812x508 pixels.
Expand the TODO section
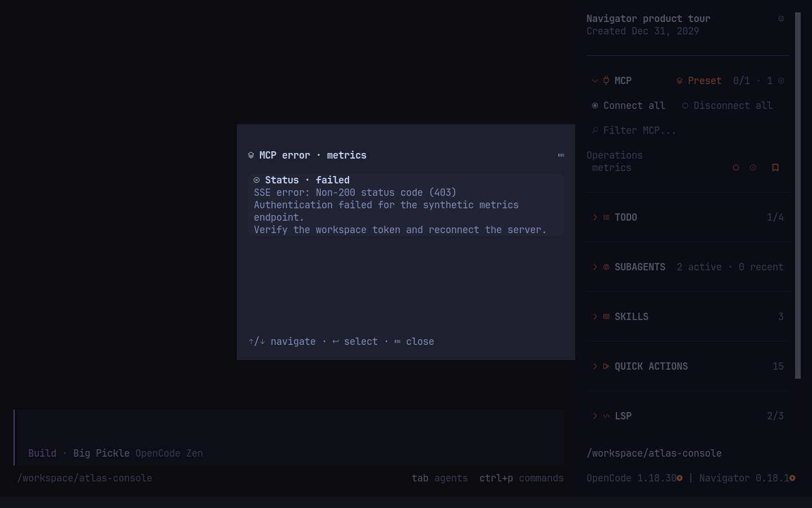tap(595, 217)
